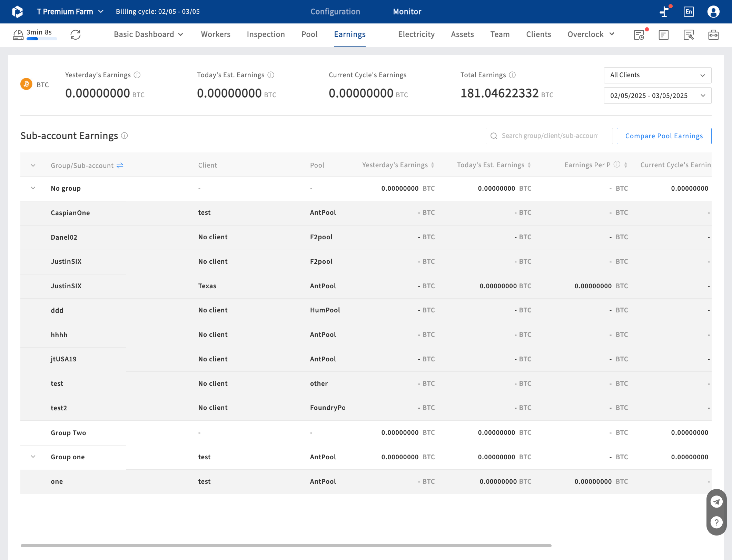The width and height of the screenshot is (732, 560).
Task: Sort by Earnings Per P column
Action: click(625, 165)
